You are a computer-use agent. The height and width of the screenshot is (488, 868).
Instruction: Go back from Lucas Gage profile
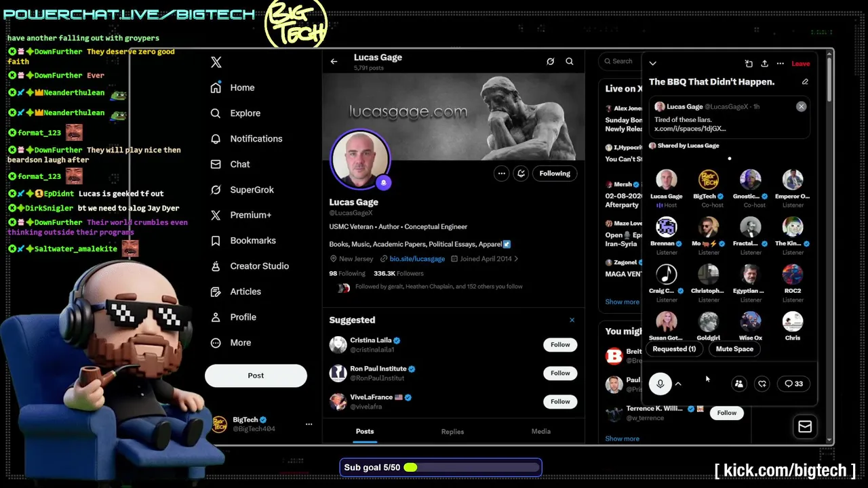(334, 62)
